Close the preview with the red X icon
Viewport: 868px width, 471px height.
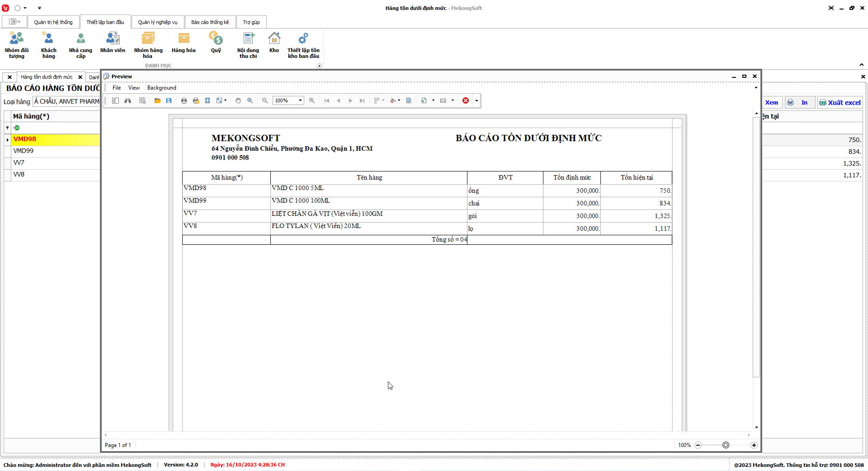466,100
